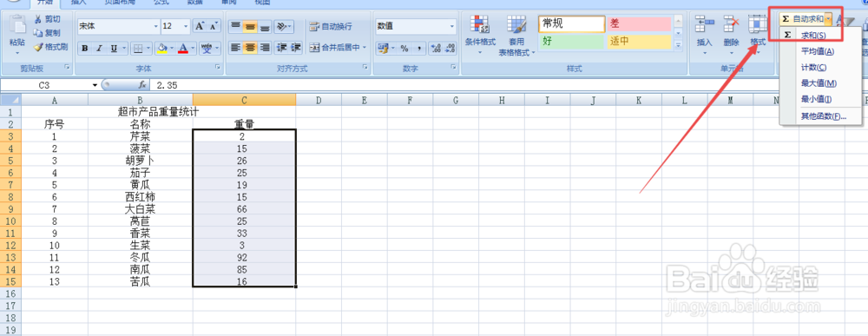The width and height of the screenshot is (868, 336).
Task: Toggle italic formatting
Action: click(99, 49)
